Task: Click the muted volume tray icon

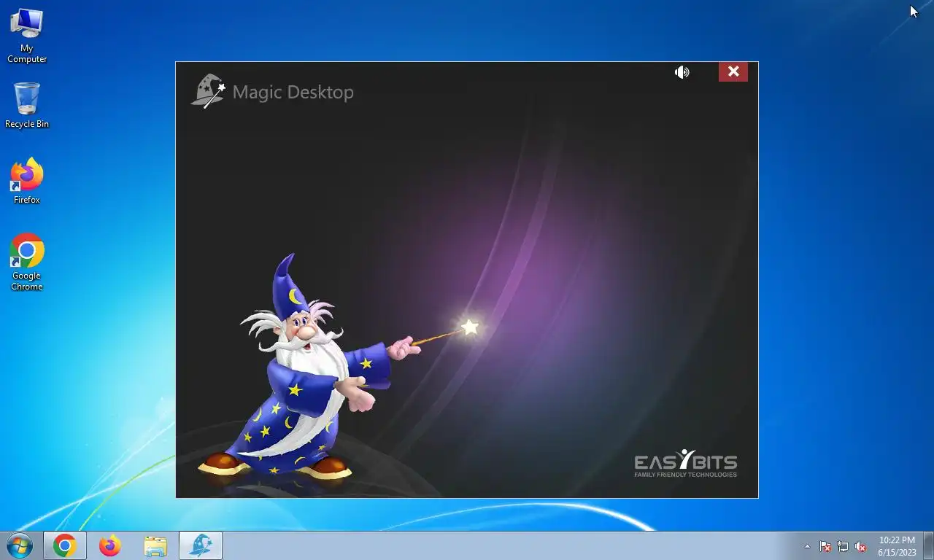Action: click(x=860, y=546)
